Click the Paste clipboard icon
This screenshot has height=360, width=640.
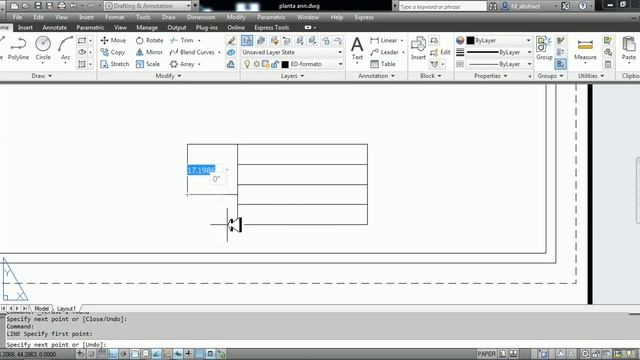629,48
